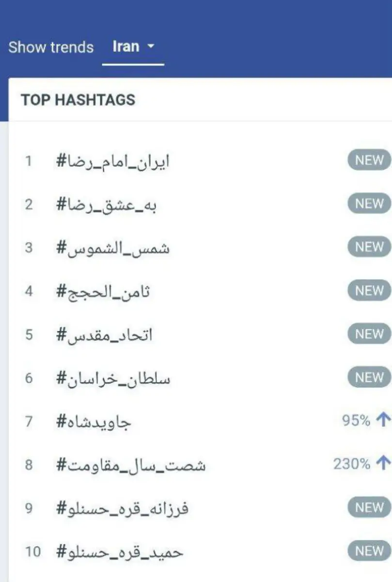Click the underline beneath the Iran selector

[x=133, y=64]
